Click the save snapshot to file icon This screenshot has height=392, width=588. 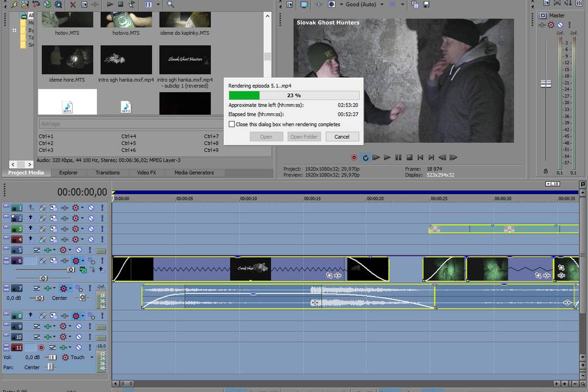click(x=426, y=4)
